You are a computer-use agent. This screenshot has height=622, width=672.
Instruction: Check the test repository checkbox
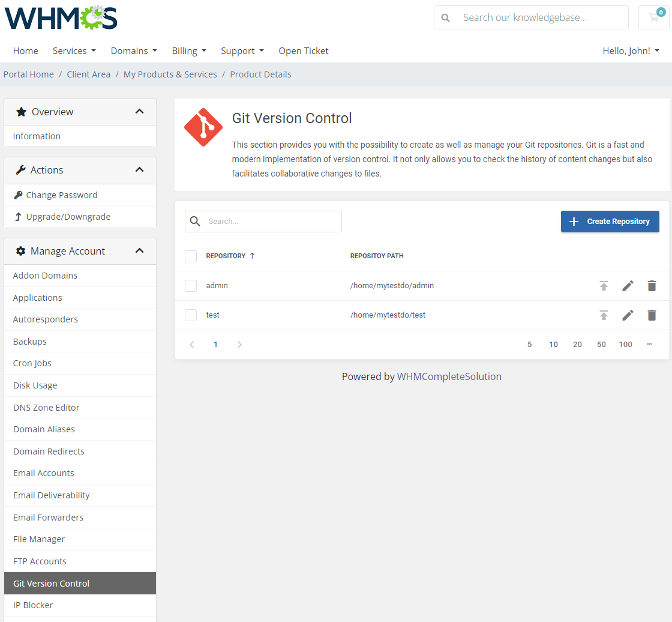pos(191,315)
